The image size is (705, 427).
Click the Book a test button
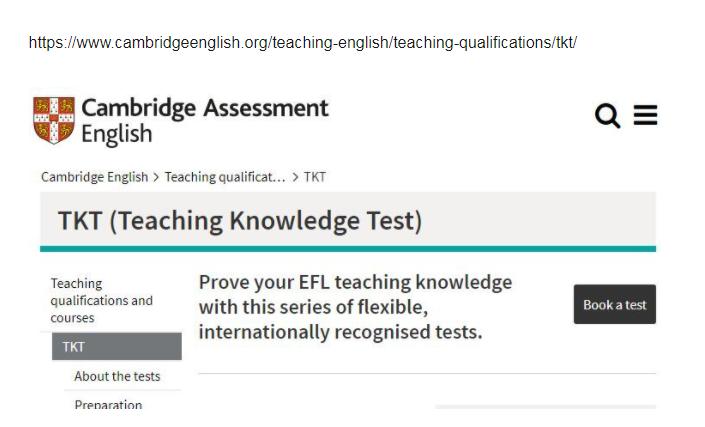[x=615, y=304]
